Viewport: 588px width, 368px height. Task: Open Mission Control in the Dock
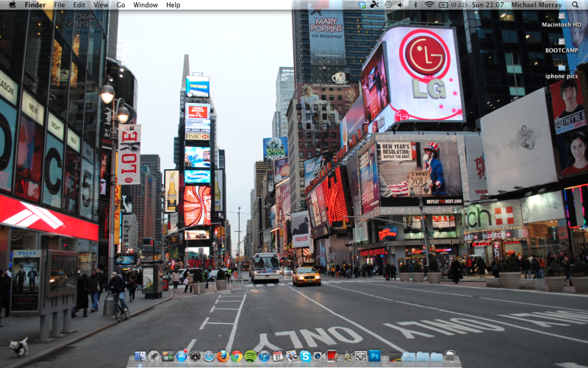[168, 355]
